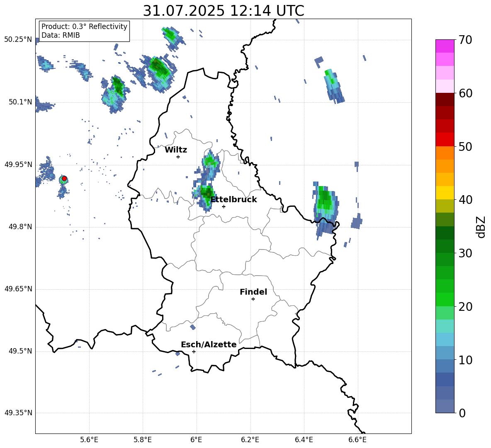Click the 6.2°E longitude label
The image size is (491, 448).
click(250, 440)
